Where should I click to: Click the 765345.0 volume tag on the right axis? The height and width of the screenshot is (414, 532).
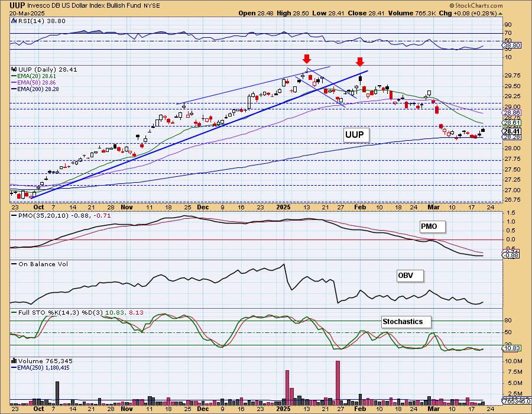(517, 401)
